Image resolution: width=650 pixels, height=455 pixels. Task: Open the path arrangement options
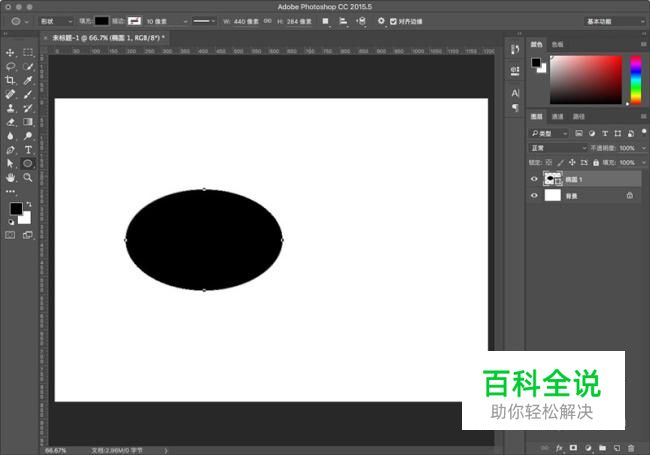(361, 21)
